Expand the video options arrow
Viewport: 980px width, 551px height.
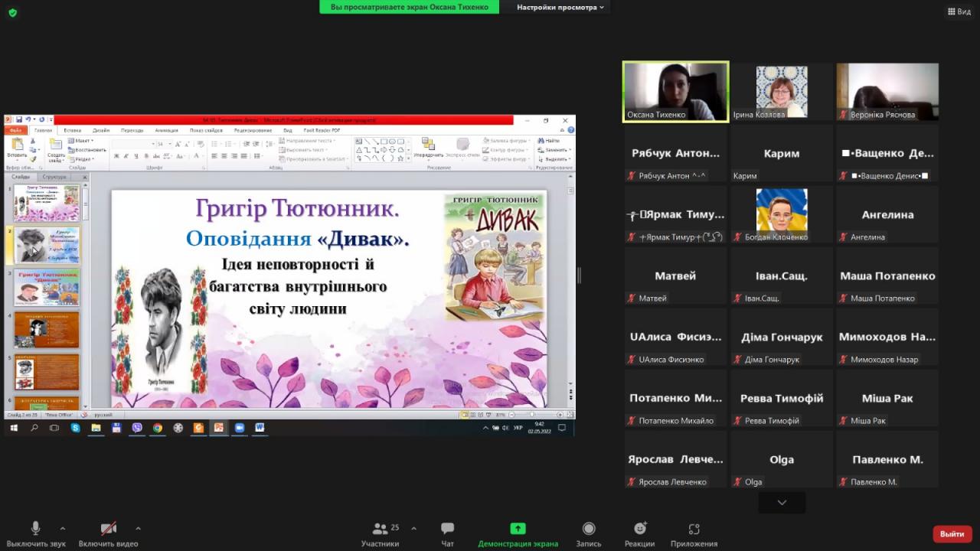138,528
